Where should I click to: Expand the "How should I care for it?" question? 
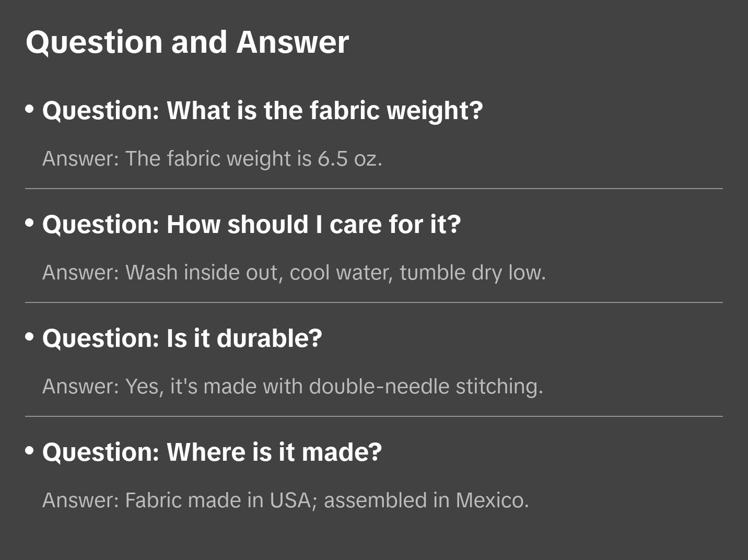251,225
